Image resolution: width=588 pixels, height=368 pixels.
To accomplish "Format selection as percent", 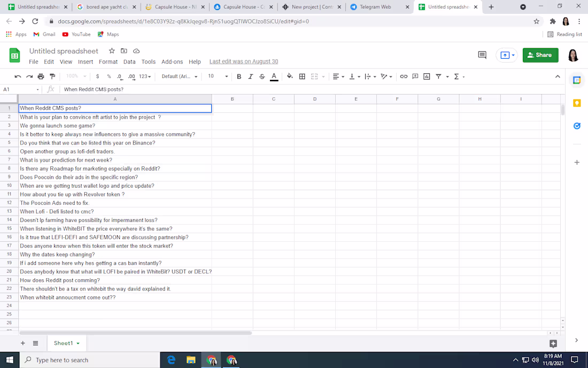I will click(110, 76).
